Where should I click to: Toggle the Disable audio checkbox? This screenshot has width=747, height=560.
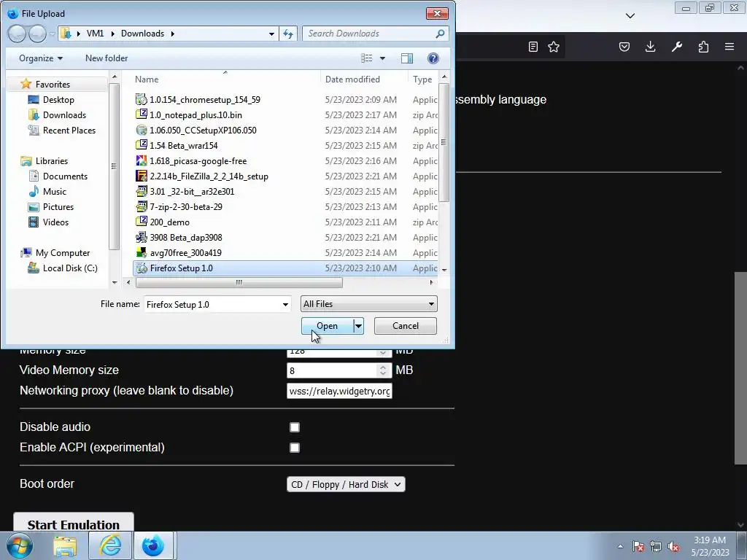point(295,427)
